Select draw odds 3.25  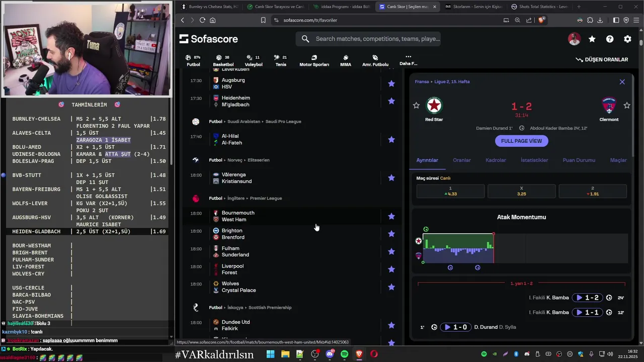point(521,191)
